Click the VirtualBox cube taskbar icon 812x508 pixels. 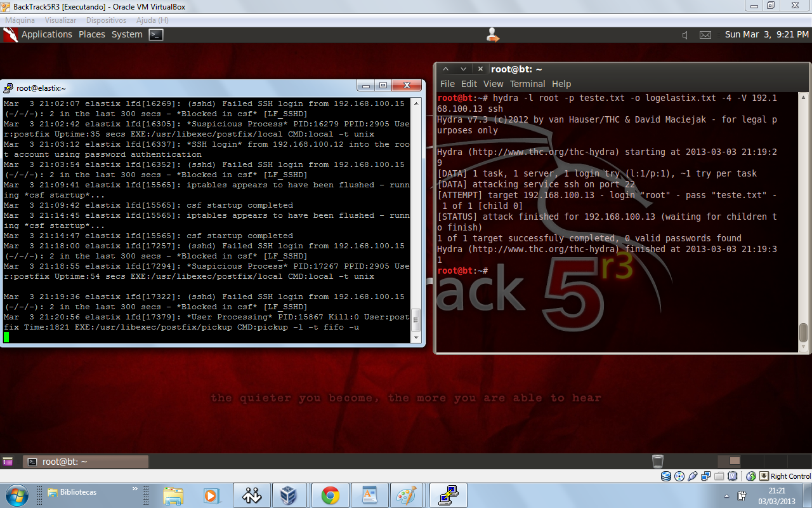[290, 495]
